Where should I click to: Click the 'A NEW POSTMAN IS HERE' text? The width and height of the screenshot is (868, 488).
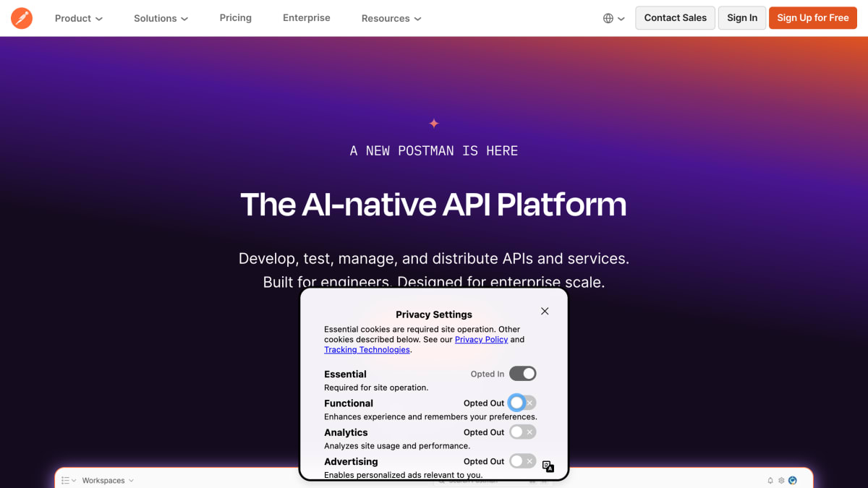tap(434, 151)
